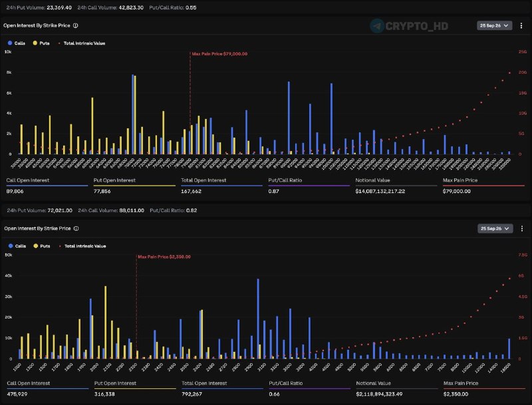This screenshot has height=405, width=532.
Task: Select Notional Value $2,118,894,323.49
Action: pyautogui.click(x=379, y=394)
